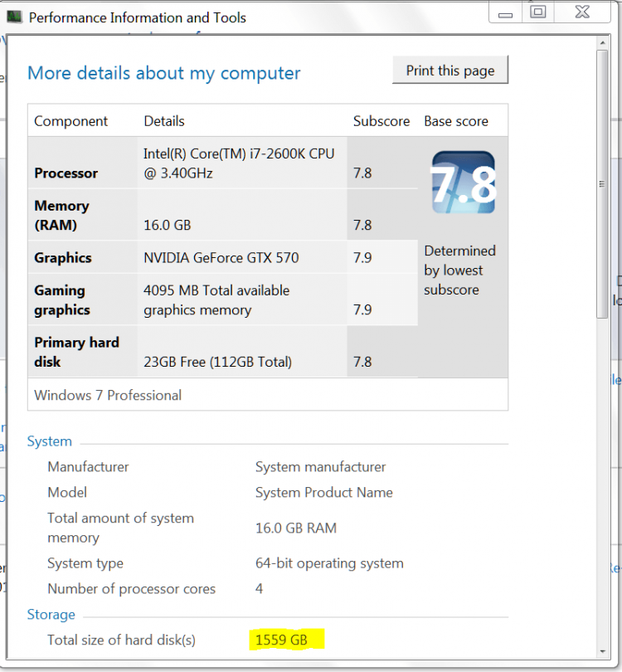622x672 pixels.
Task: Click the vertical scrollbar down arrow
Action: (602, 650)
